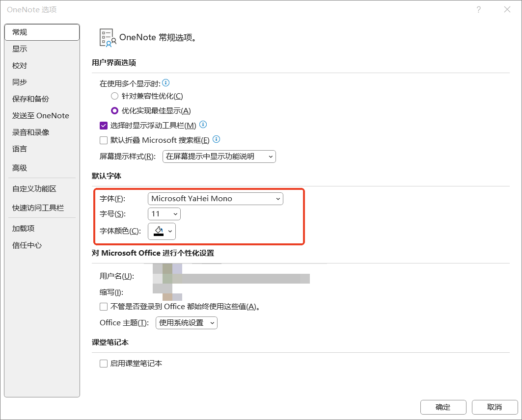Click the 缩写 input field
The image size is (522, 420).
pyautogui.click(x=167, y=292)
